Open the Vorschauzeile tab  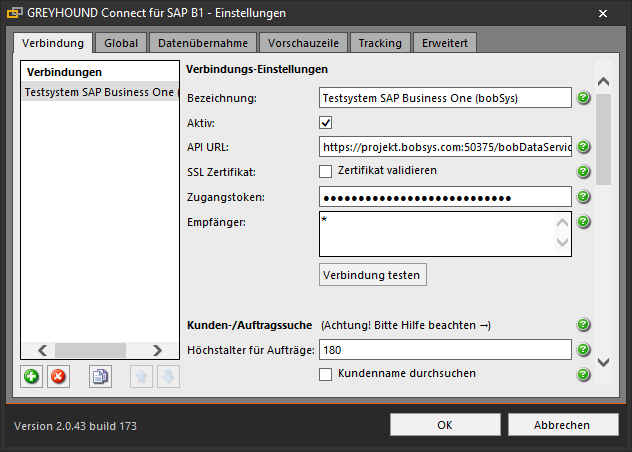(x=303, y=43)
